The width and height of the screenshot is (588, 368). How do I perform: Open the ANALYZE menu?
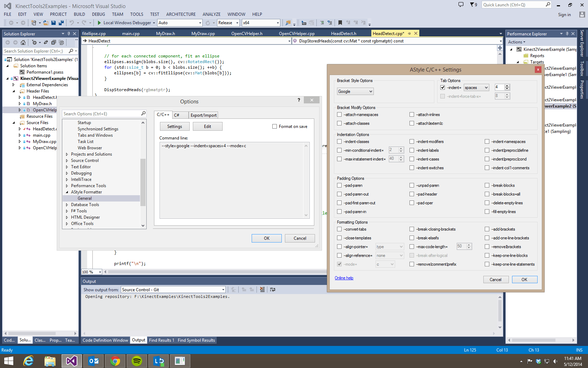[211, 14]
